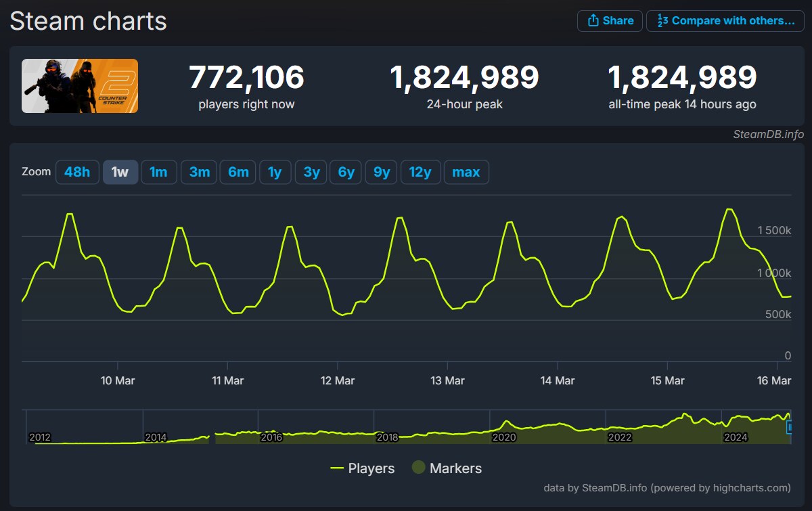This screenshot has height=511, width=812.
Task: Click the 16 Mar axis label
Action: [x=773, y=380]
